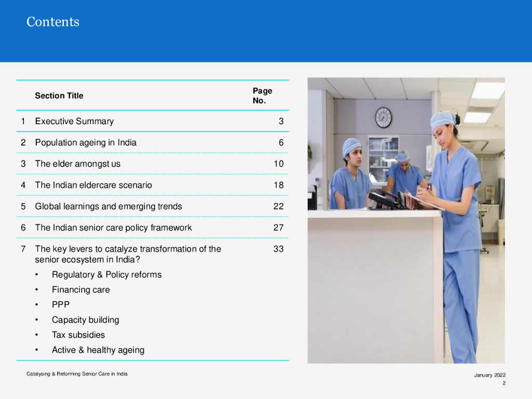
Task: Click the 'January 2022' footer date
Action: pyautogui.click(x=489, y=375)
